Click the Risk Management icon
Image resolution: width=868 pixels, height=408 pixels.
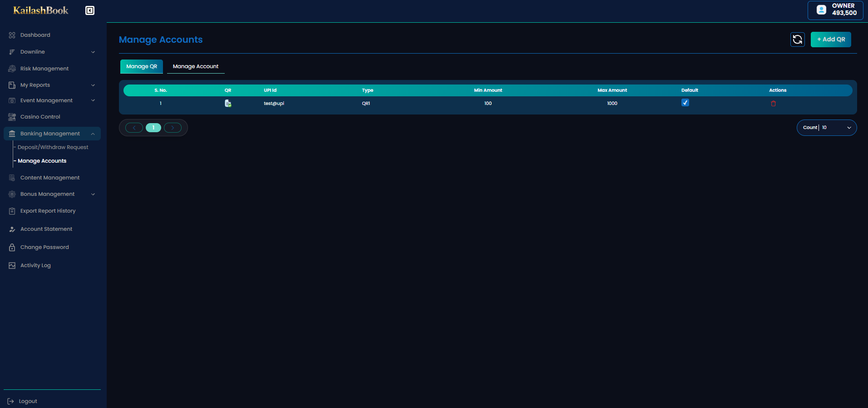click(x=12, y=69)
